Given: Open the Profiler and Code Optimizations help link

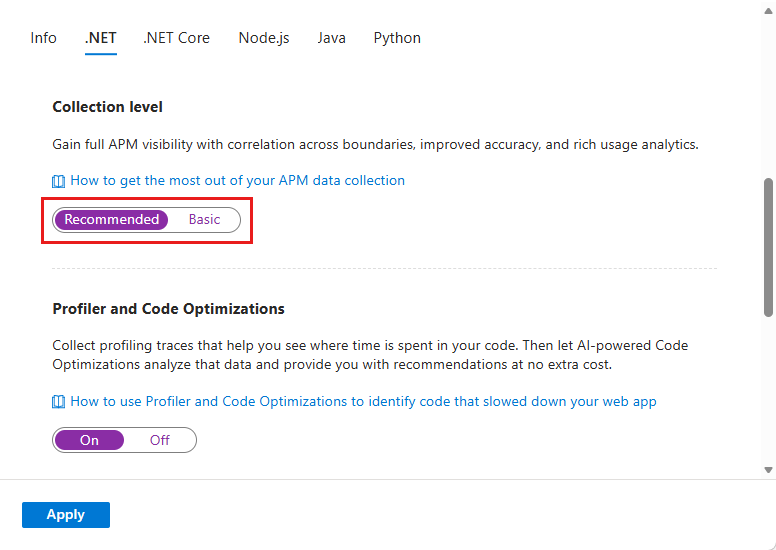Looking at the screenshot, I should pyautogui.click(x=363, y=402).
